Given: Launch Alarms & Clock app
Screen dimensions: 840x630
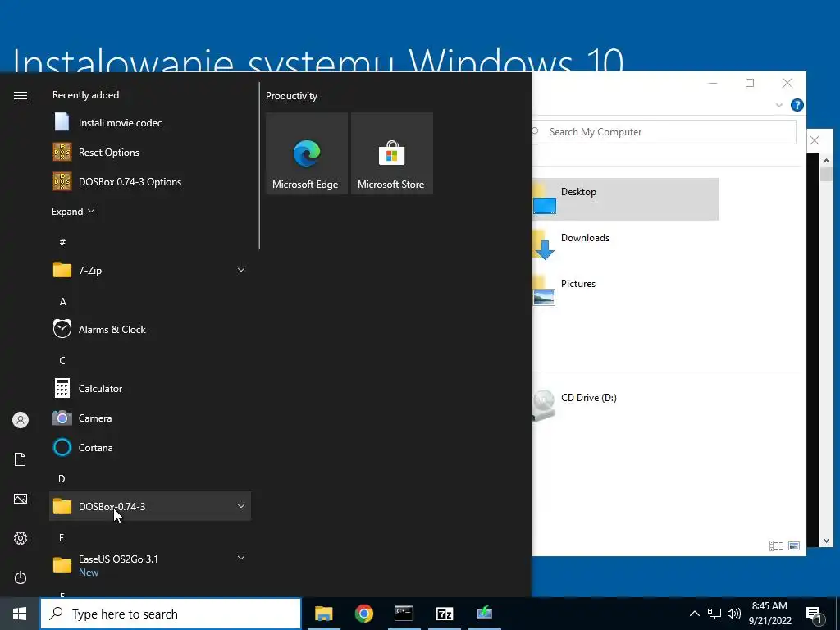Looking at the screenshot, I should 150,329.
